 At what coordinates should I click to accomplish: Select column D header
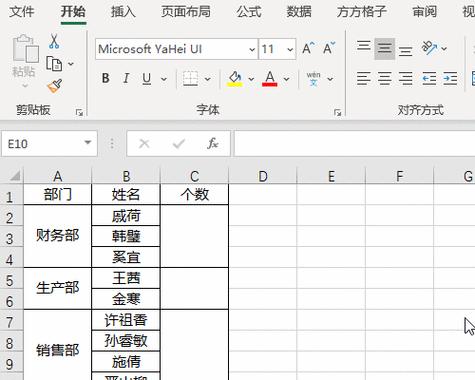pyautogui.click(x=263, y=176)
